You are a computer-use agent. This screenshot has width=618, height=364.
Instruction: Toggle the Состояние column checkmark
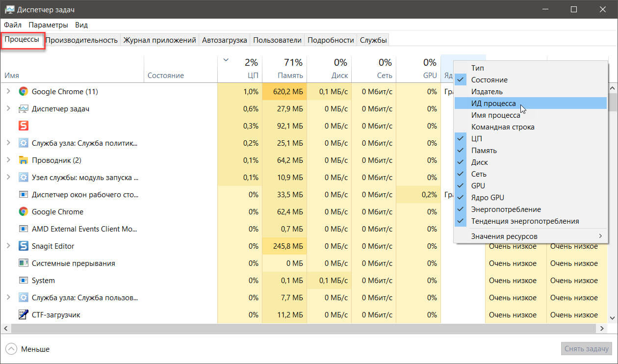coord(489,80)
